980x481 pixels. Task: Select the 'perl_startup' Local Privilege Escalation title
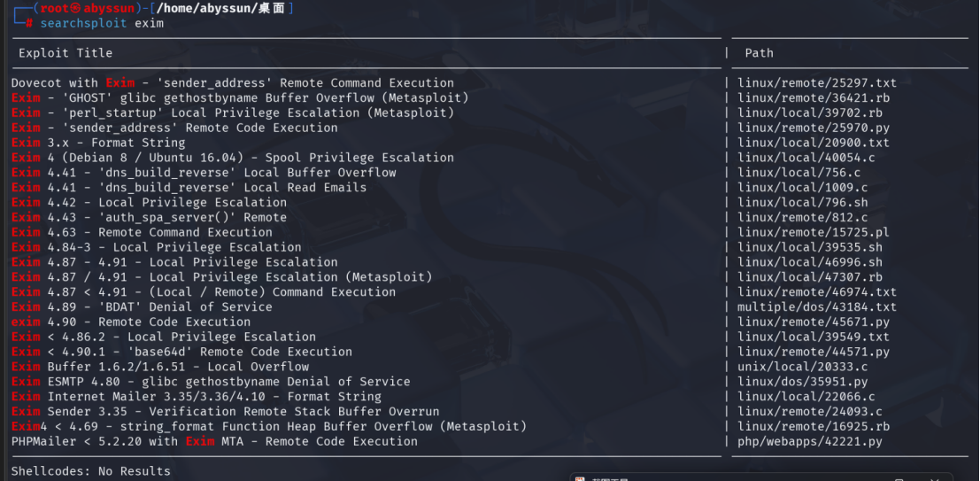233,113
